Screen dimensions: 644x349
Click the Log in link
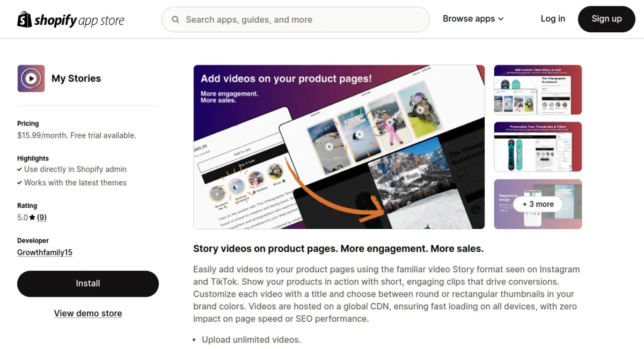pos(553,19)
